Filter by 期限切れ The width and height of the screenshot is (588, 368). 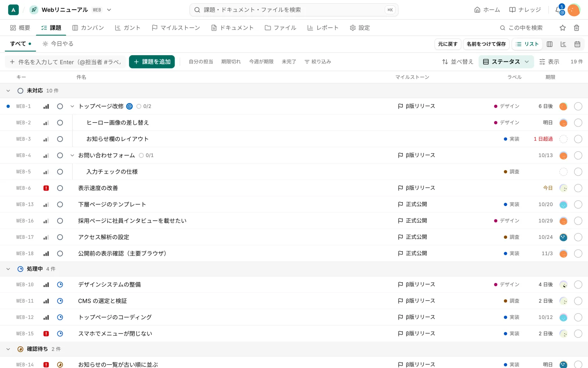click(x=231, y=62)
